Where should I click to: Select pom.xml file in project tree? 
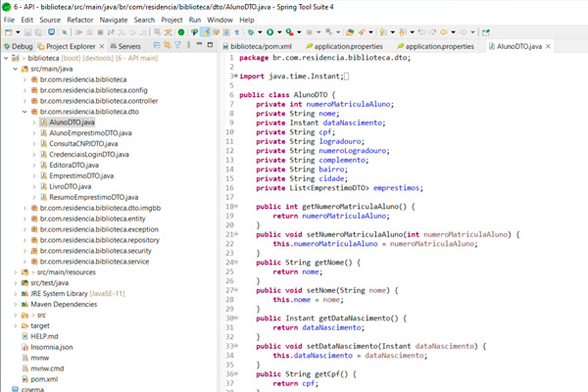pos(44,379)
